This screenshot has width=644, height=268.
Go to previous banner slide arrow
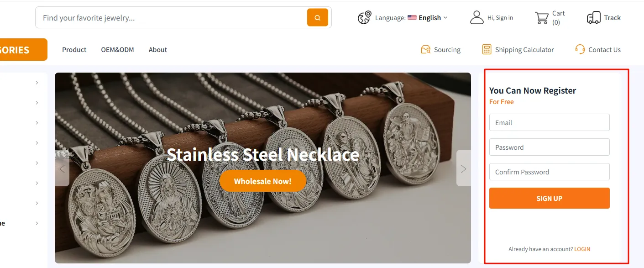[62, 168]
